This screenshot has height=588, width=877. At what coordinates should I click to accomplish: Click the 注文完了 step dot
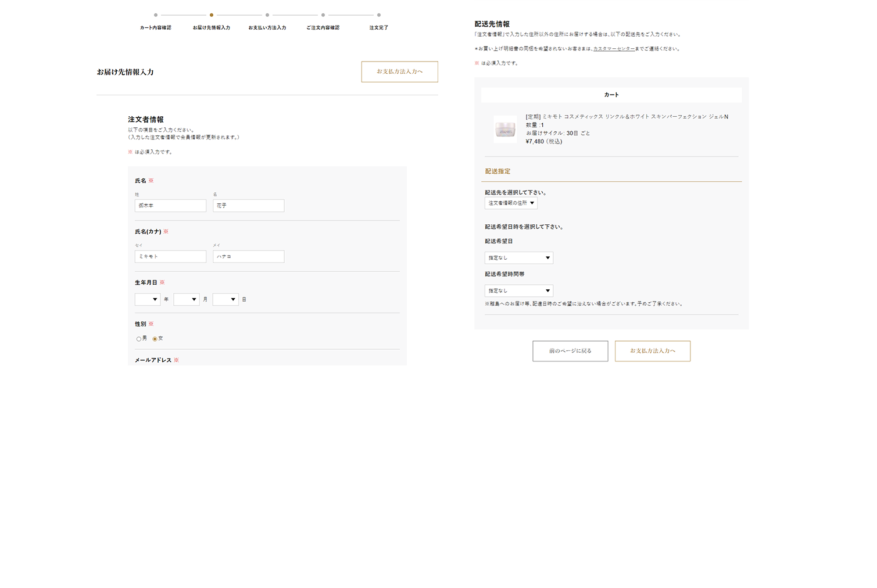pyautogui.click(x=379, y=15)
